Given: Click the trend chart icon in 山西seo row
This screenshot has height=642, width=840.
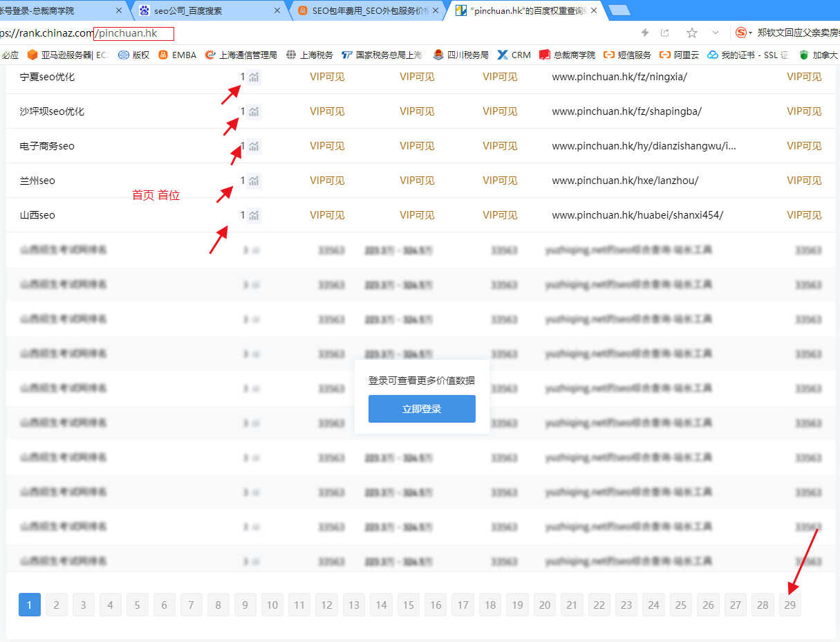Looking at the screenshot, I should tap(254, 215).
